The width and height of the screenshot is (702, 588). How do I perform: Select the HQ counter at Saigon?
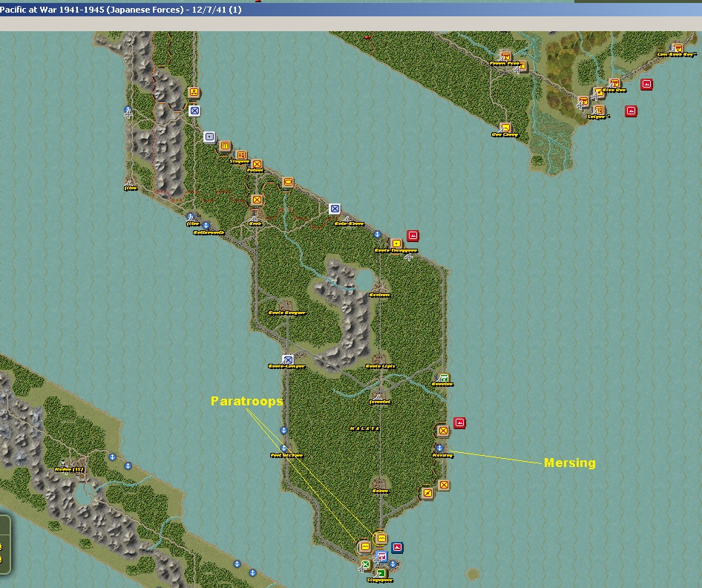click(x=599, y=110)
